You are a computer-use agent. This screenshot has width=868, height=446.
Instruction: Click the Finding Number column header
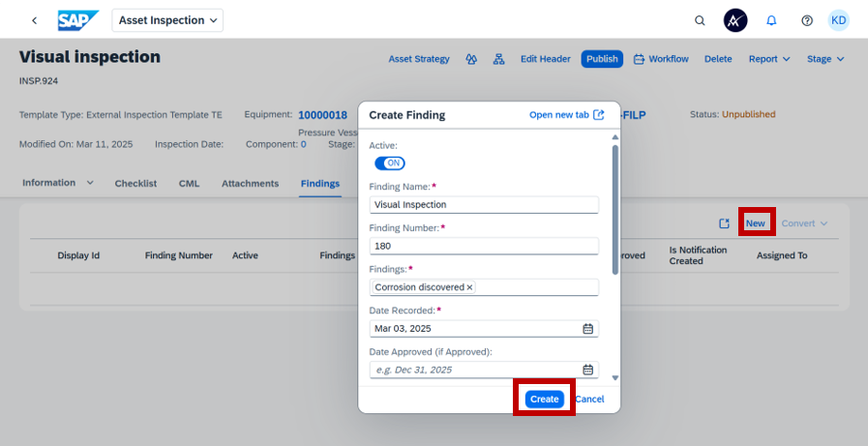click(x=179, y=255)
